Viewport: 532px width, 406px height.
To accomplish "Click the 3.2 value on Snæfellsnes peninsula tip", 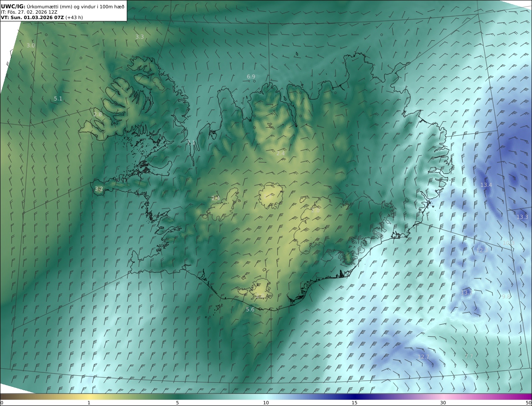I will click(x=99, y=188).
